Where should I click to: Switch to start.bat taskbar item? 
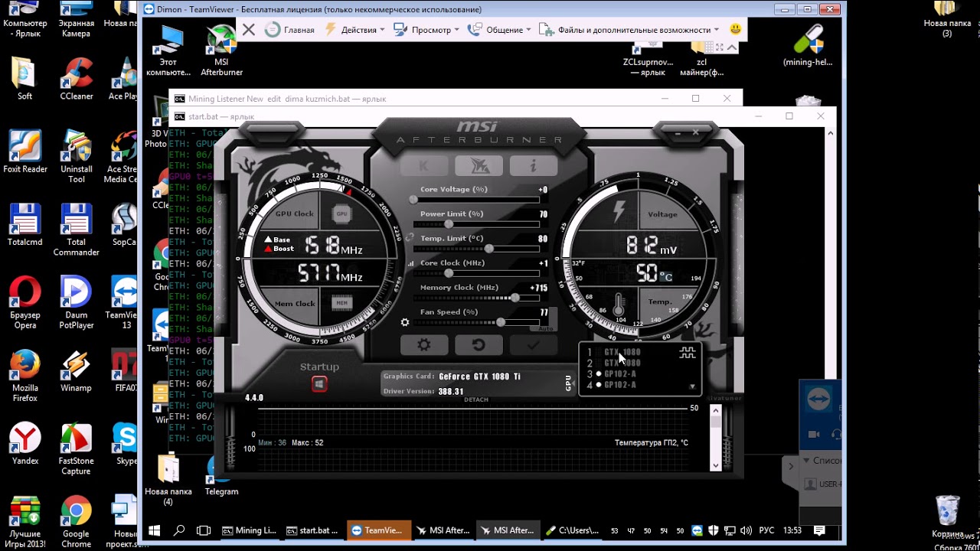[x=312, y=530]
